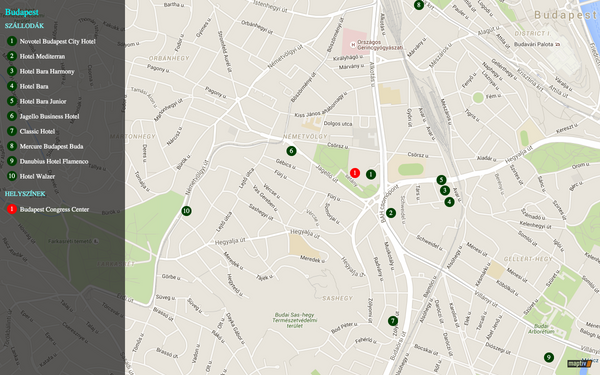Click sidebar number badge 2 for Hotel Mediterran
This screenshot has height=375, width=600.
[12, 56]
